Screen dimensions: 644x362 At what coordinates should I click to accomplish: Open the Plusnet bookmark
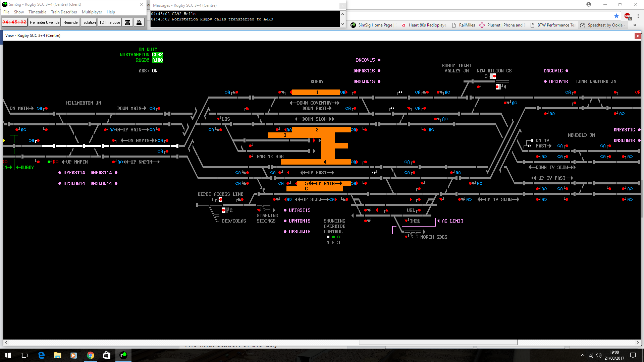(x=502, y=25)
